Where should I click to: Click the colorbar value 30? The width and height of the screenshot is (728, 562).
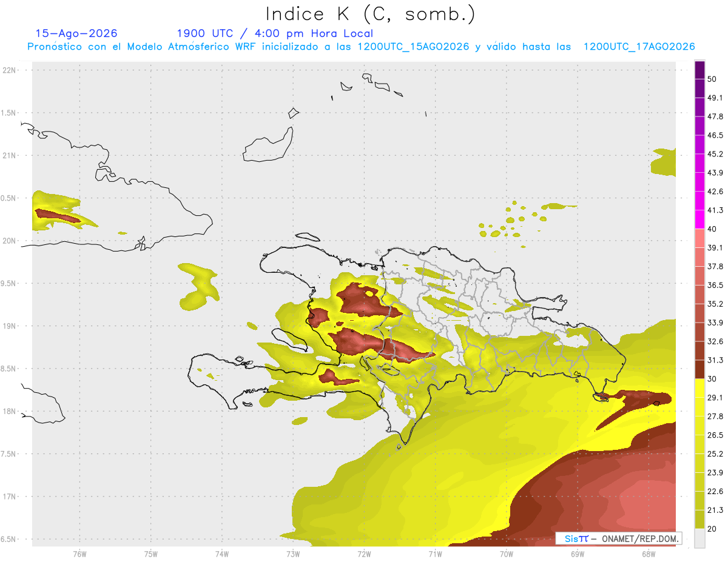(x=712, y=380)
